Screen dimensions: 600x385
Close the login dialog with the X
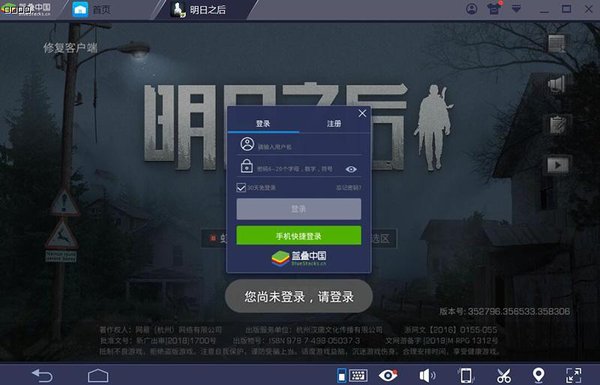click(362, 113)
